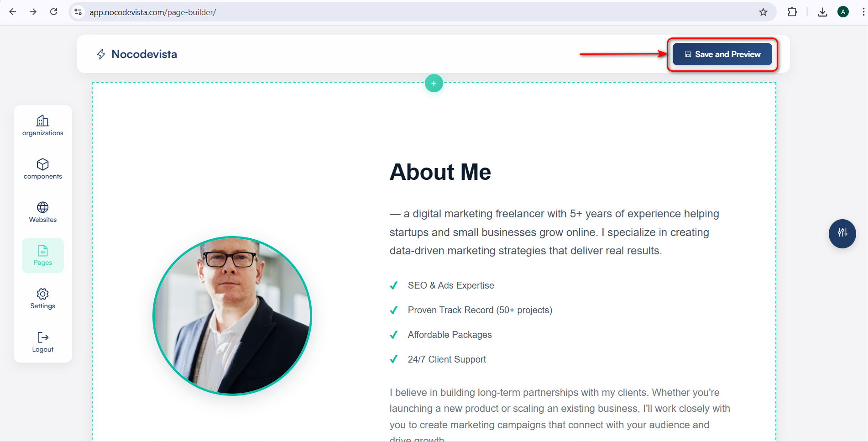Open Settings from the sidebar
Screen dimensions: 868x442
pyautogui.click(x=43, y=299)
